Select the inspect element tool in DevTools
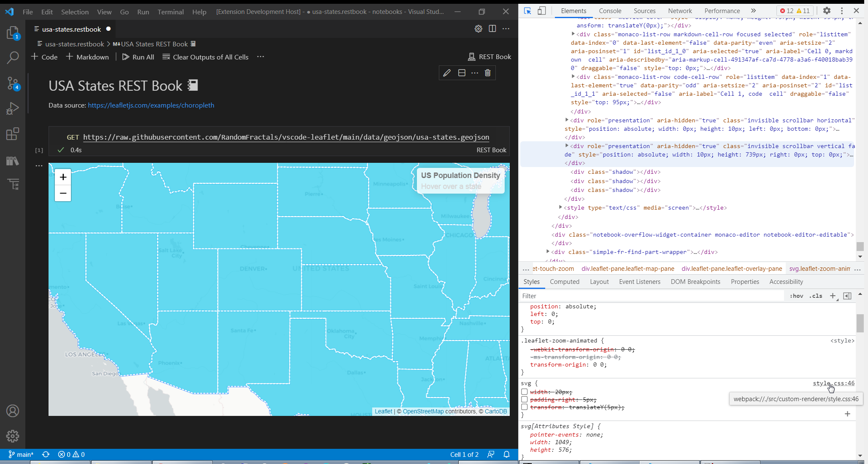The image size is (868, 464). pos(527,11)
